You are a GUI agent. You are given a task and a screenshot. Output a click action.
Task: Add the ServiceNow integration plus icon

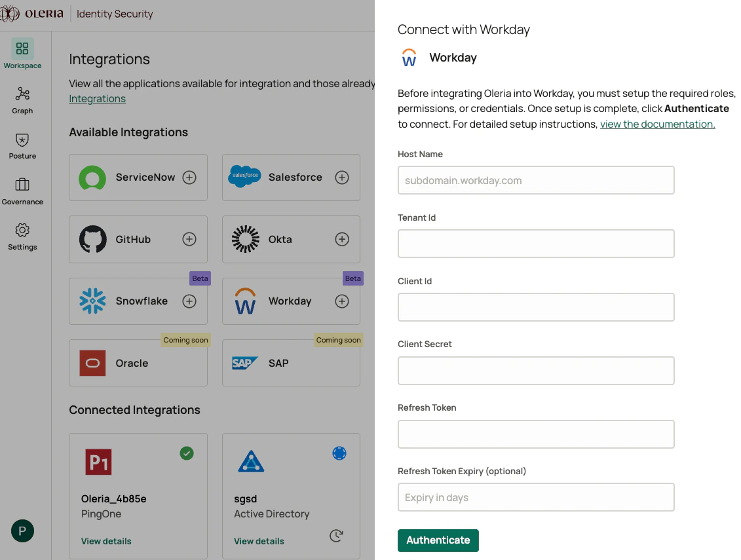189,177
